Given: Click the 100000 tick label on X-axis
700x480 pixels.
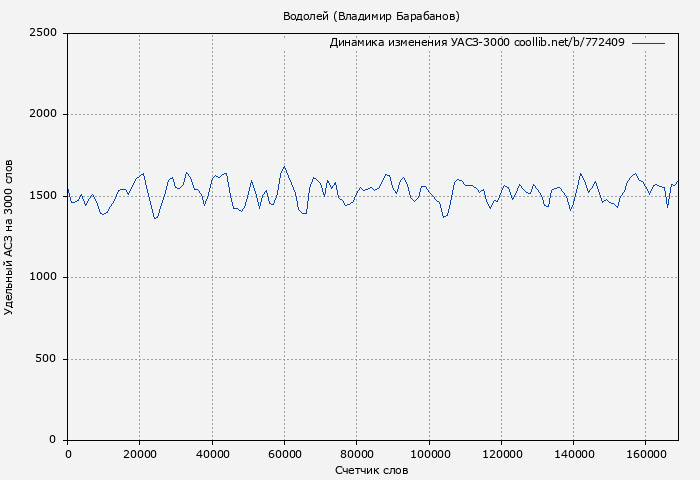Looking at the screenshot, I should coord(428,454).
